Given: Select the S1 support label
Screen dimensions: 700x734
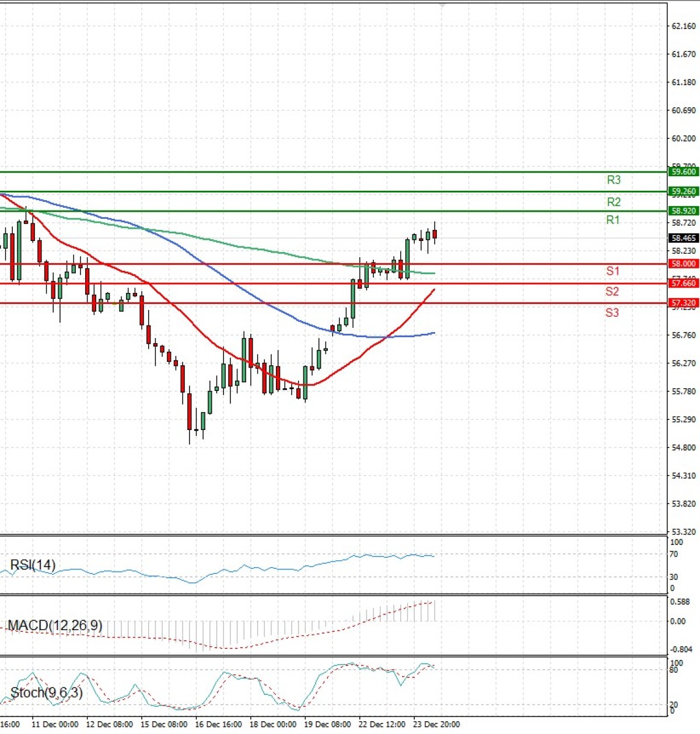Looking at the screenshot, I should tap(612, 271).
